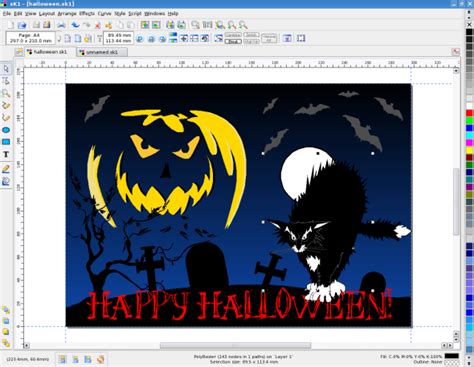474x367 pixels.
Task: Switch to the unnamed.sk1 tab
Action: pos(102,52)
